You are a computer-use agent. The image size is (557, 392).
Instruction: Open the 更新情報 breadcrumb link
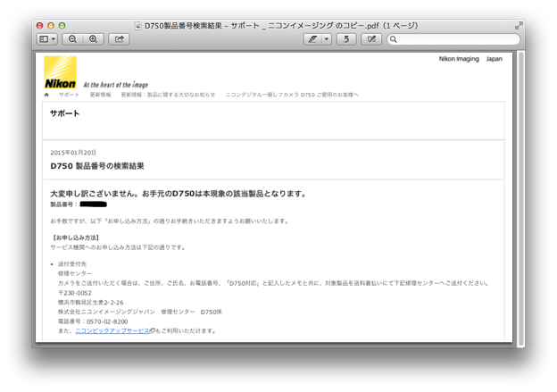point(100,95)
